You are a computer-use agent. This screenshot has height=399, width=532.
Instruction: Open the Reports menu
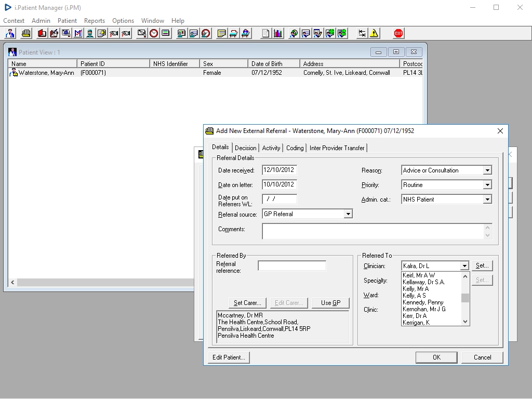point(95,21)
